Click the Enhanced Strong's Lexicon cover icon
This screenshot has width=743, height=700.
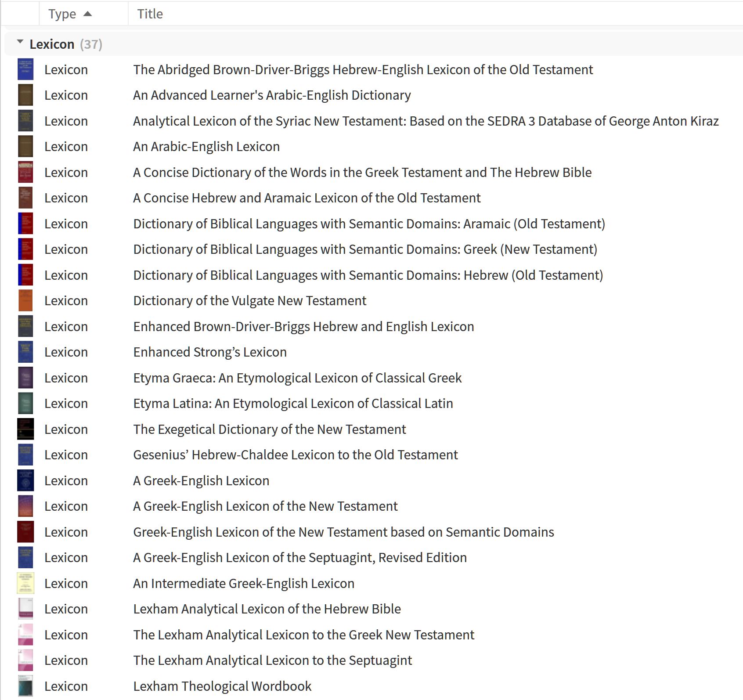coord(25,352)
